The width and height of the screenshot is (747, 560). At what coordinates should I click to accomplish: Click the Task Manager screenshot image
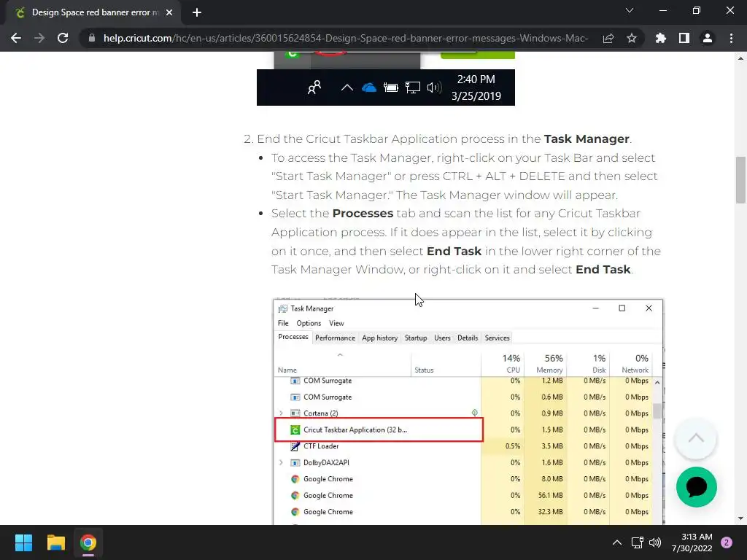(468, 412)
